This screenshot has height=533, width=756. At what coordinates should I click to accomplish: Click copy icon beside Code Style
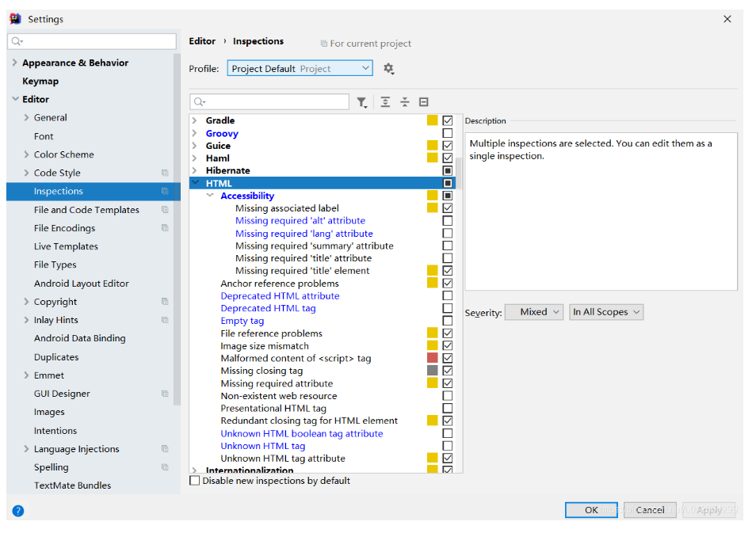165,173
